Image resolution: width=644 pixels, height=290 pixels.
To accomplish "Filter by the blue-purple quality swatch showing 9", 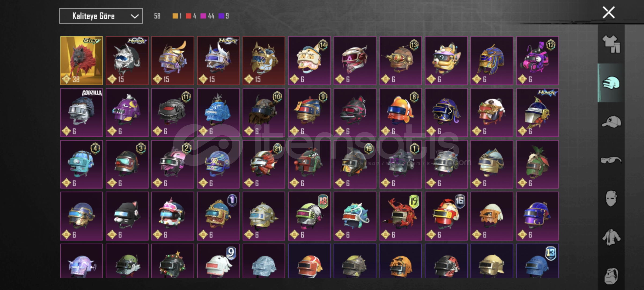I will [221, 16].
